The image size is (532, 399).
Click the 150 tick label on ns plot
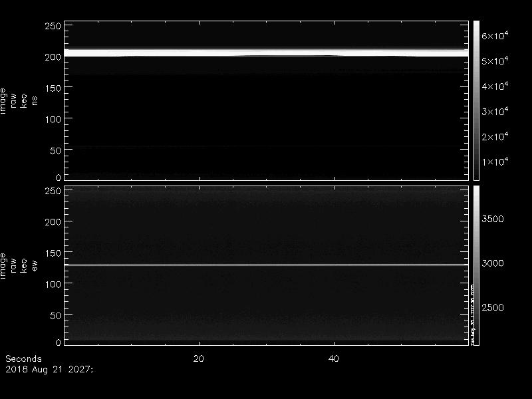[53, 88]
